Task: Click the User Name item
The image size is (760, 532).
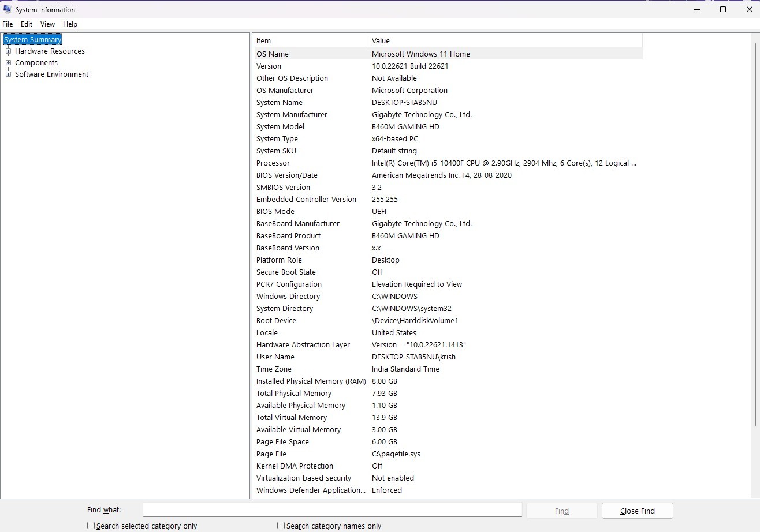Action: point(275,357)
